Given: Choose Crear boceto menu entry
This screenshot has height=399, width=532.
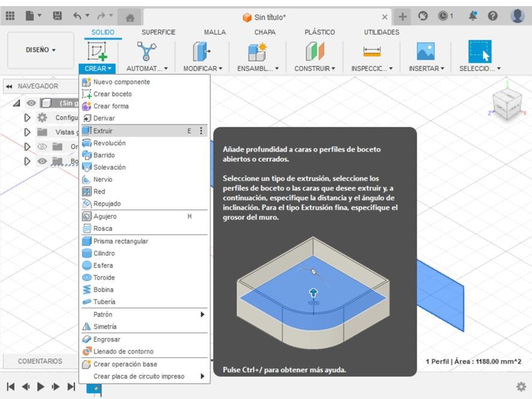Looking at the screenshot, I should (x=144, y=94).
